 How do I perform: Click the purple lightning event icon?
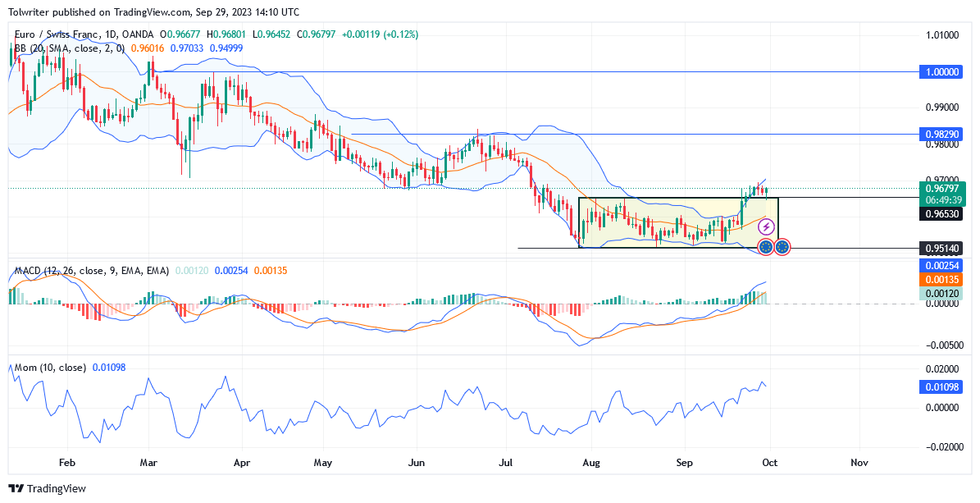(766, 227)
